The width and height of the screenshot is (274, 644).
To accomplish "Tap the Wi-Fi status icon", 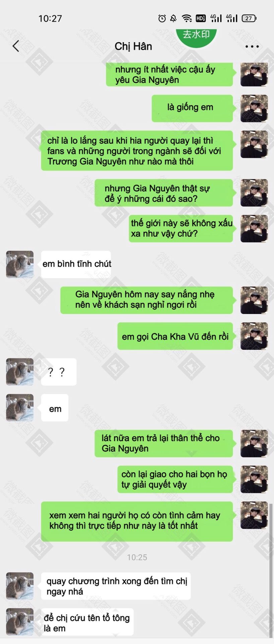I will pyautogui.click(x=187, y=18).
